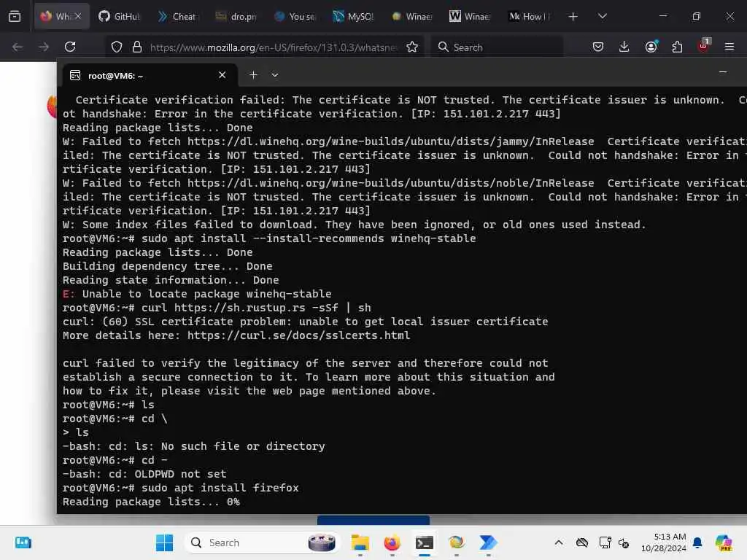The width and height of the screenshot is (747, 560).
Task: Switch to the MySQL browser tab
Action: pos(352,16)
